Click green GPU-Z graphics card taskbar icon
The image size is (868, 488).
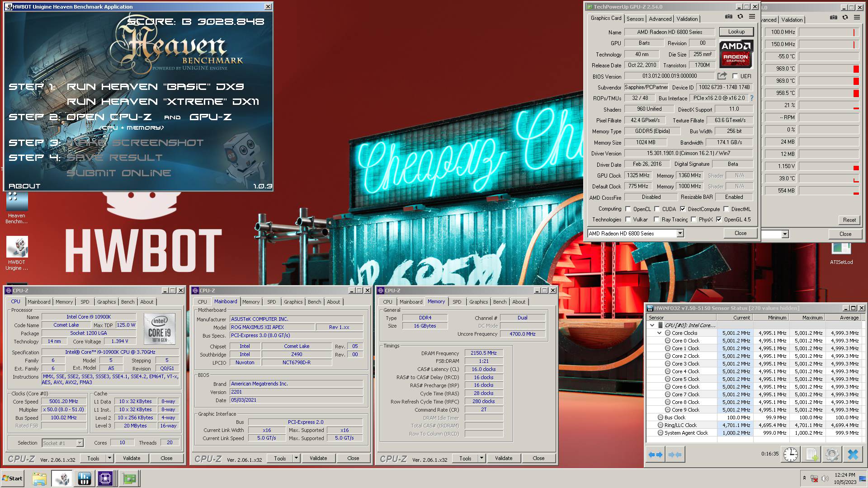pyautogui.click(x=129, y=479)
